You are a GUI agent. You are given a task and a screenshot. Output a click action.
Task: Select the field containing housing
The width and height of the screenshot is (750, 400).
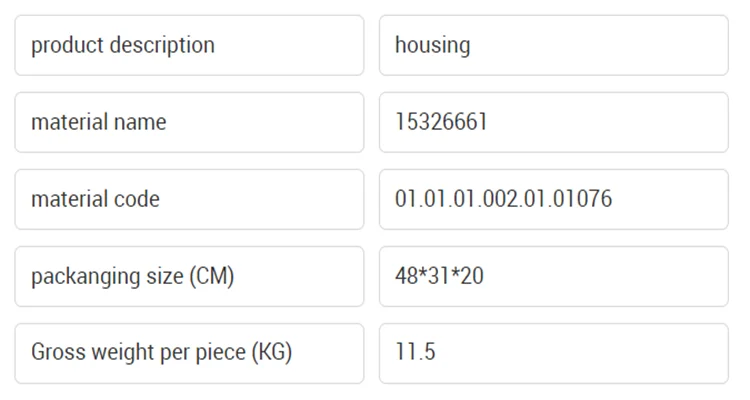tap(553, 45)
